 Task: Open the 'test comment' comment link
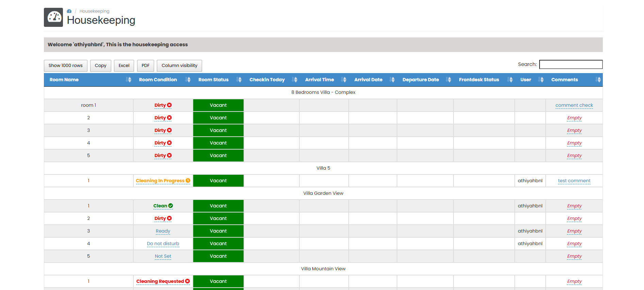point(574,181)
